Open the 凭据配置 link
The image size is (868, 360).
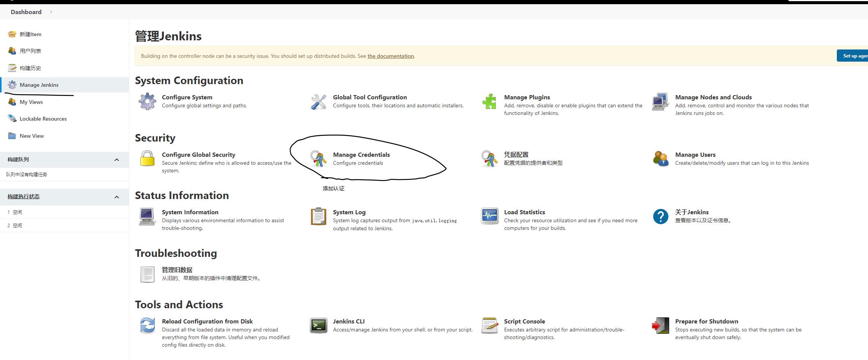point(516,155)
